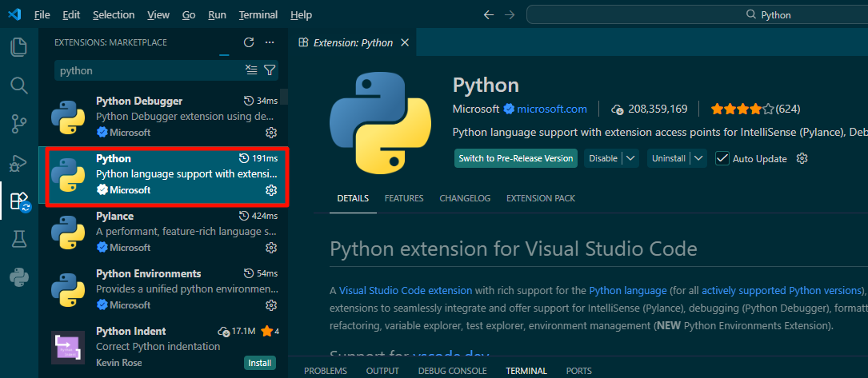Open the DEBUG CONSOLE panel tab
The width and height of the screenshot is (868, 378).
tap(452, 371)
